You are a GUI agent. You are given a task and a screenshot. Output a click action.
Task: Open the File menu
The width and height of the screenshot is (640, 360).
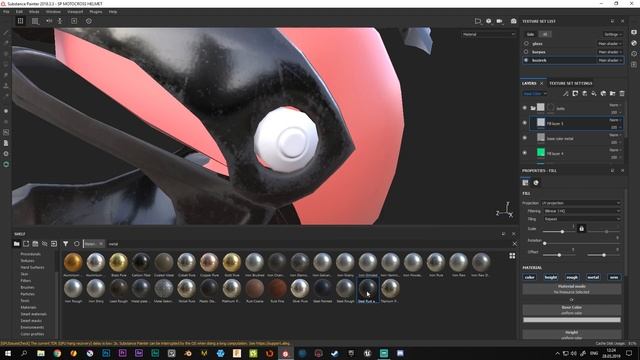click(x=6, y=12)
